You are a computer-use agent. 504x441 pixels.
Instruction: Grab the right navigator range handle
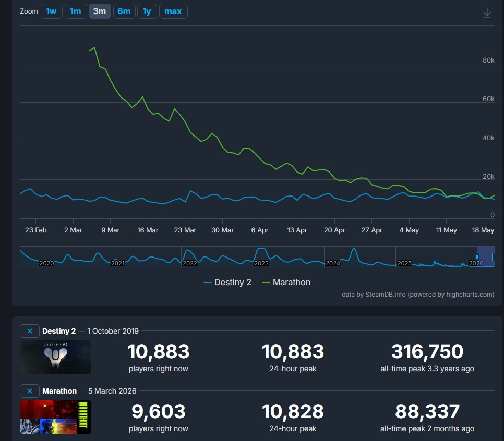(x=494, y=256)
